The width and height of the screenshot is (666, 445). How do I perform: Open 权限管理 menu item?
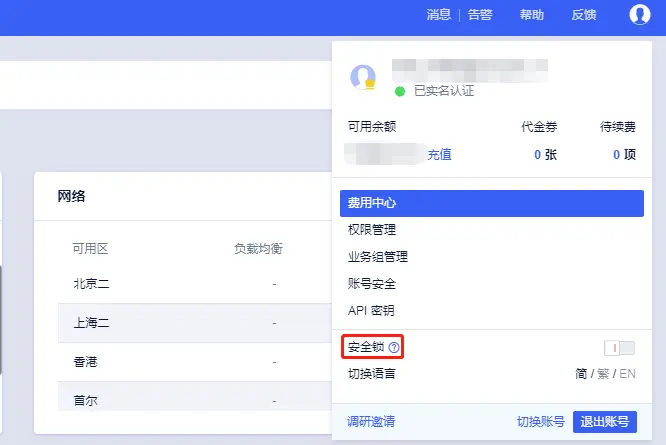pyautogui.click(x=492, y=230)
